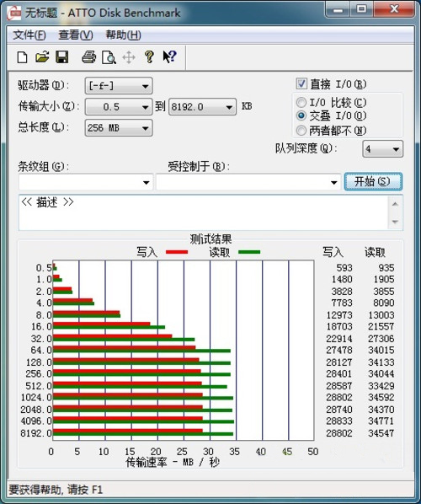Click the description box scroll up arrow
The image size is (421, 504).
click(395, 204)
